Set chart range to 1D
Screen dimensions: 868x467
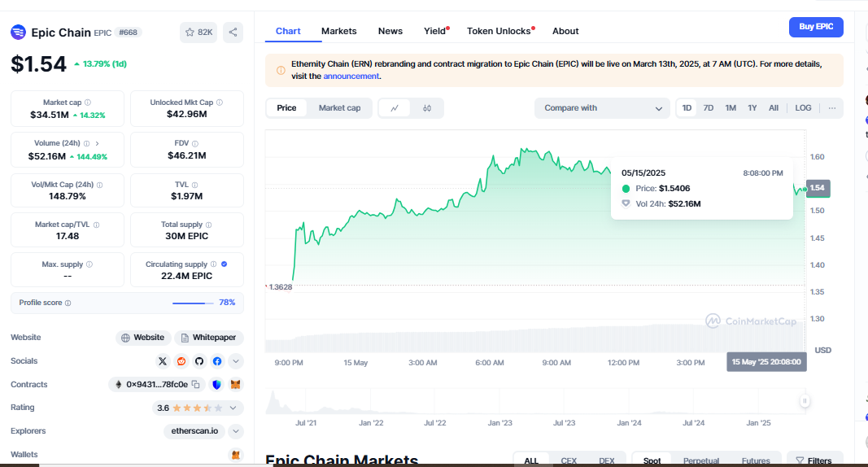(x=687, y=108)
